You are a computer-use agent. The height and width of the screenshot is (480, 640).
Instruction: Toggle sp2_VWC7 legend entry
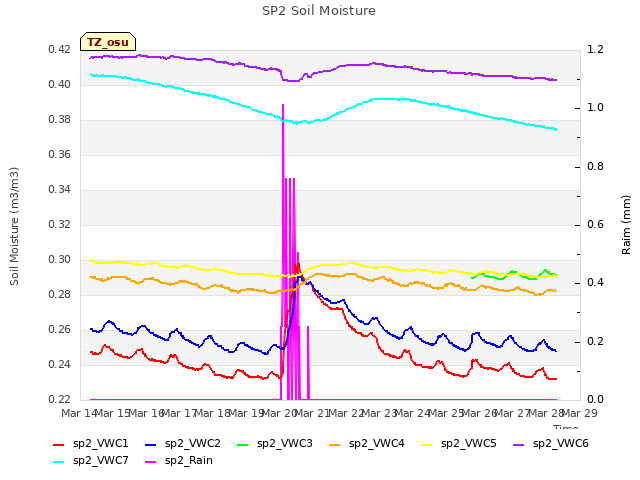[91, 460]
